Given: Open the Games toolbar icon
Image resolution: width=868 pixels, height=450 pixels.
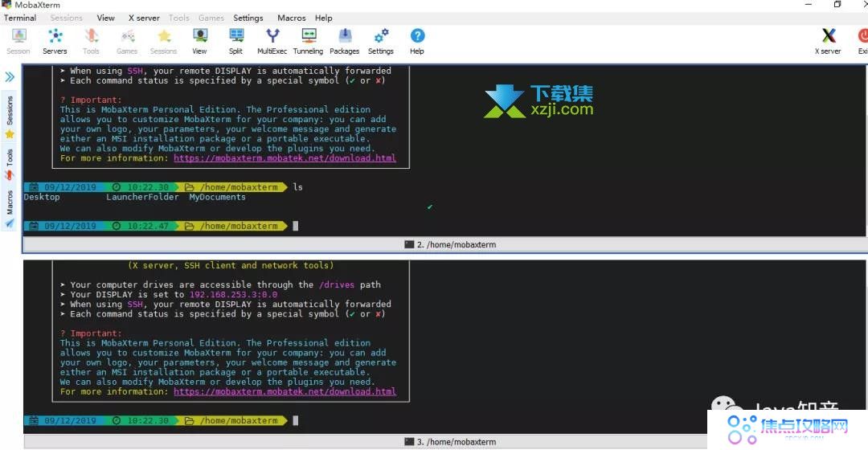Looking at the screenshot, I should (x=127, y=42).
